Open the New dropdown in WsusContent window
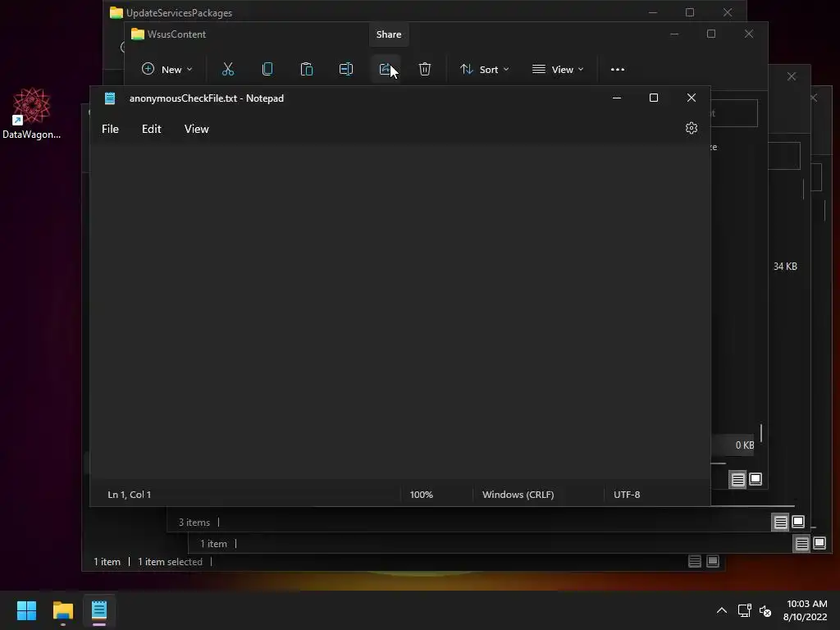Screen dimensions: 840x630 167,69
